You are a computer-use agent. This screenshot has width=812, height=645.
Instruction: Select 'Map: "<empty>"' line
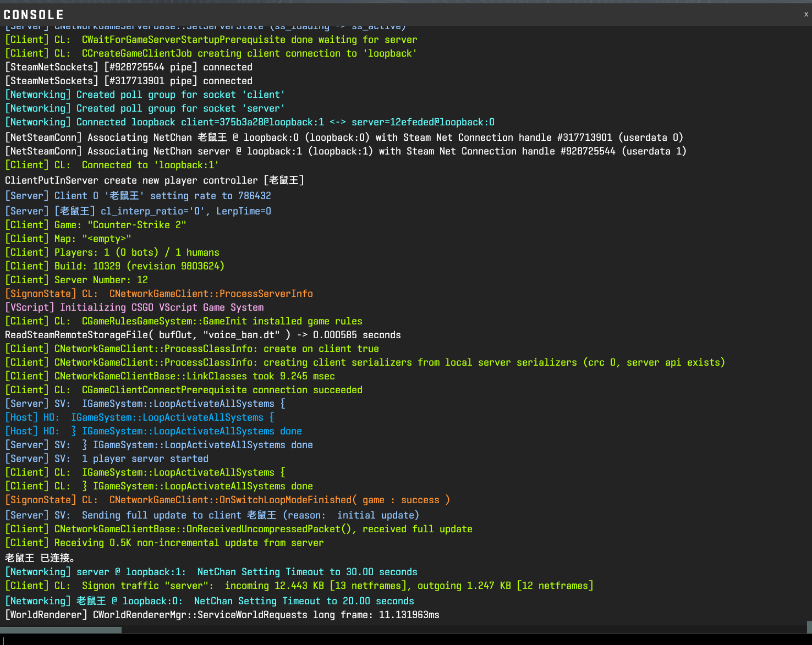pos(68,239)
